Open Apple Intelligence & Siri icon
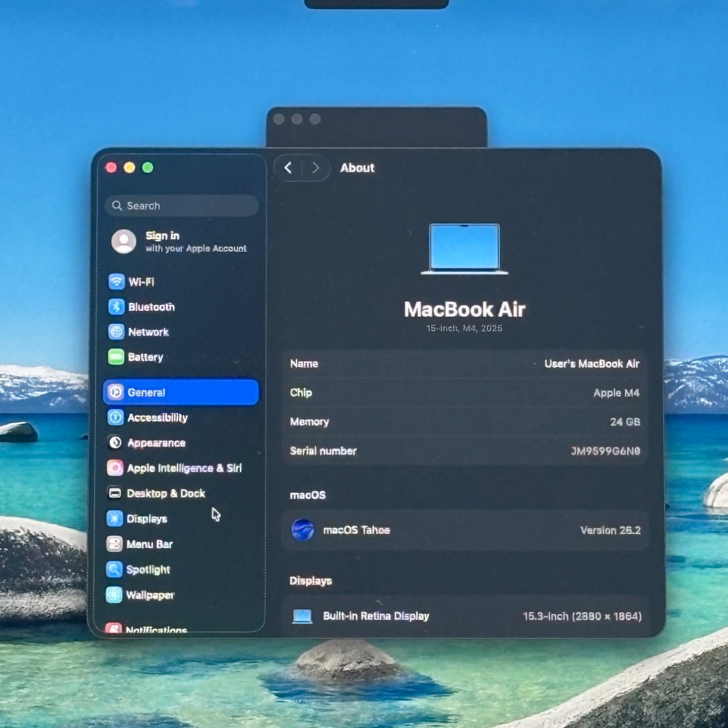Image resolution: width=728 pixels, height=728 pixels. coord(115,468)
